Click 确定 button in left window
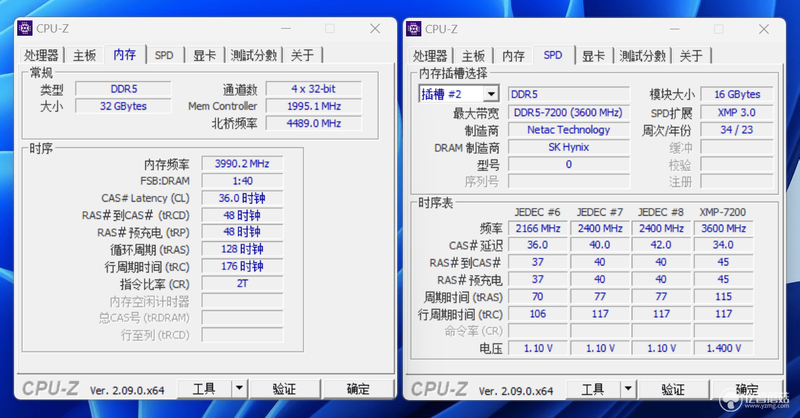Image resolution: width=800 pixels, height=418 pixels. pyautogui.click(x=358, y=389)
